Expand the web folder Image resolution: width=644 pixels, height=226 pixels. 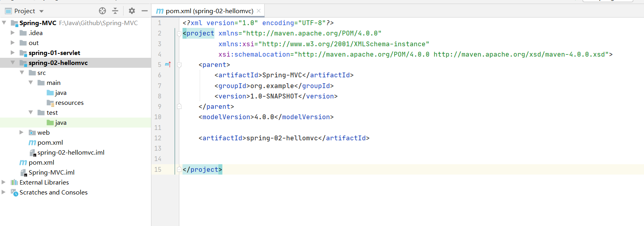click(22, 132)
